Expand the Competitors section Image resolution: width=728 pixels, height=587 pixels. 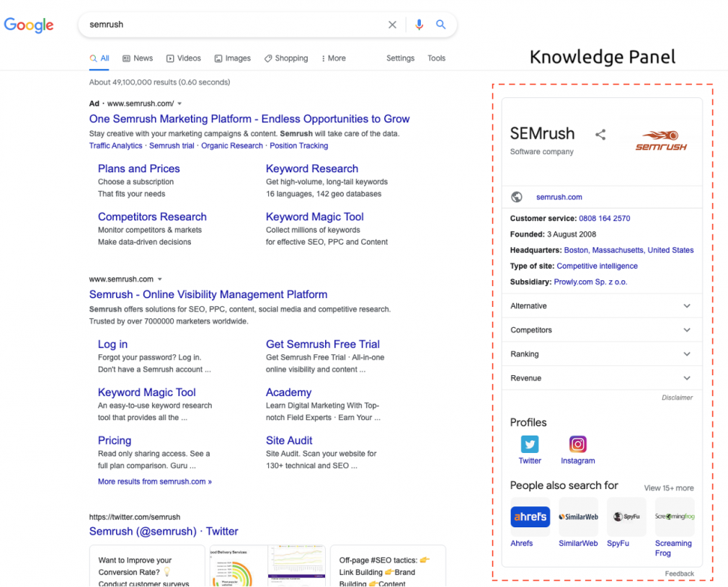point(602,330)
